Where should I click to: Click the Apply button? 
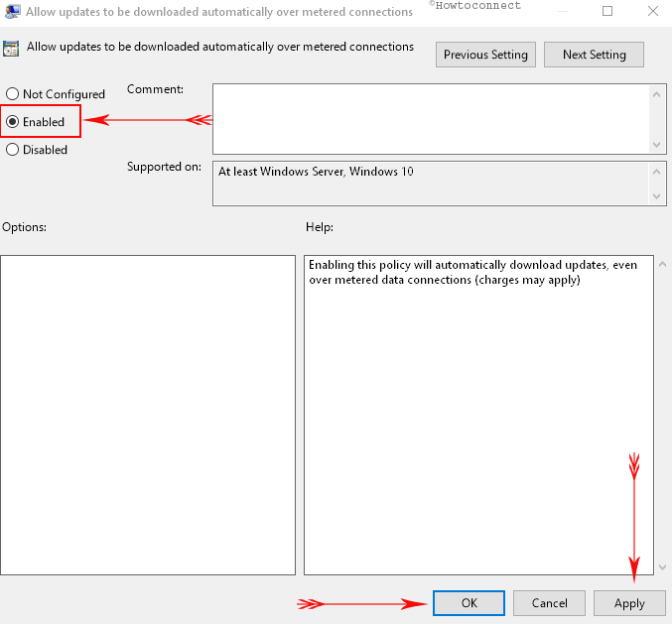629,603
